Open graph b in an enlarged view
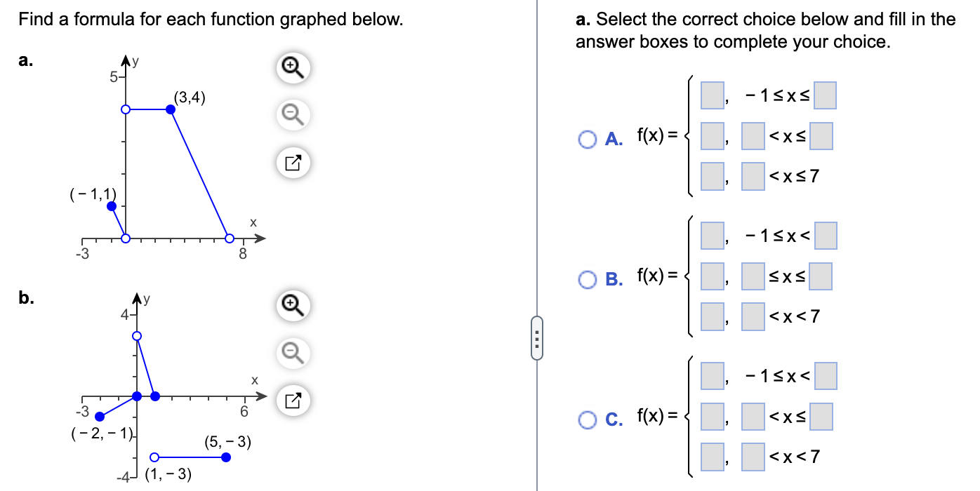The width and height of the screenshot is (980, 491). click(x=292, y=402)
